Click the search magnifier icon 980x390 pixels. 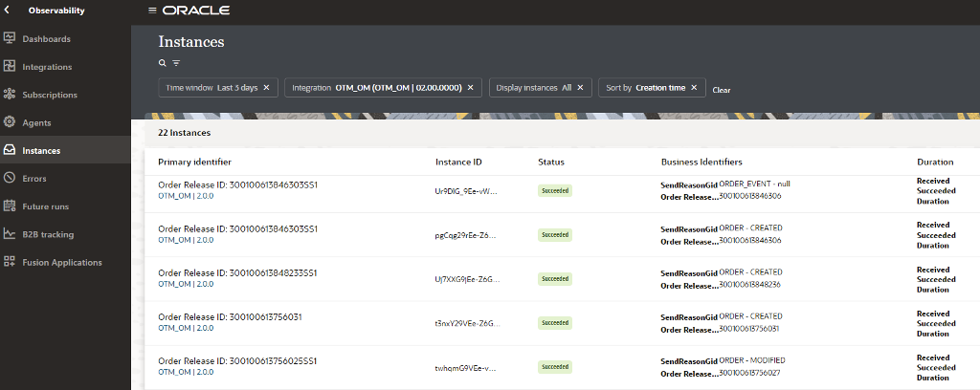coord(163,63)
